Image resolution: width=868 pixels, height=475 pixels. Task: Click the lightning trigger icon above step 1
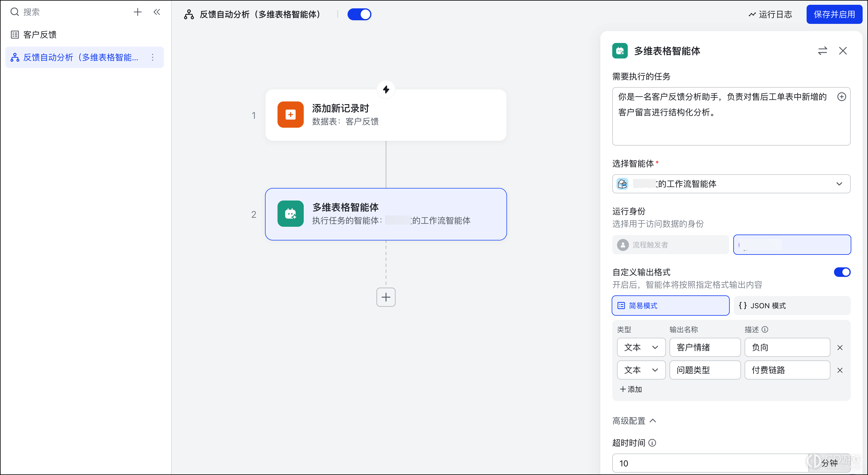(x=386, y=90)
